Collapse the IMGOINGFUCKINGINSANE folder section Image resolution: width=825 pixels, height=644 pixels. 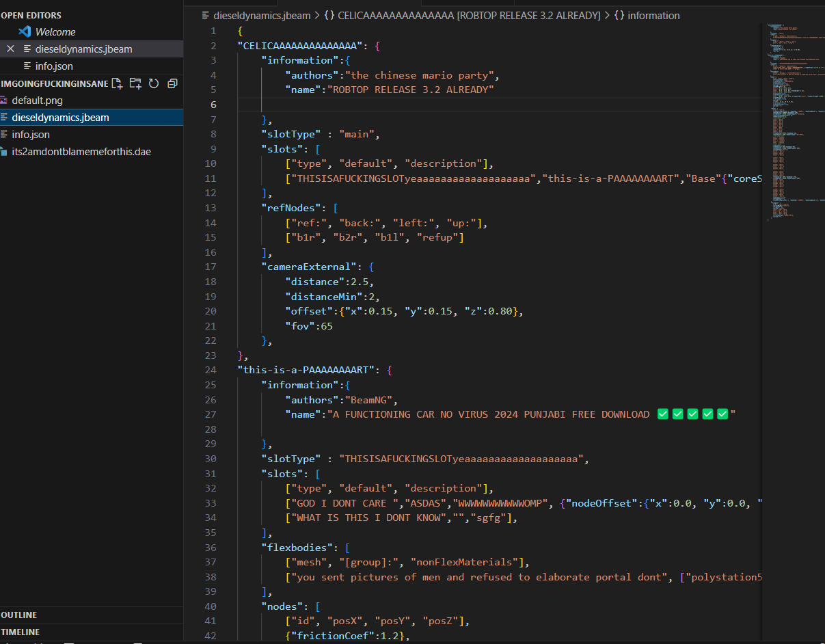tap(55, 83)
